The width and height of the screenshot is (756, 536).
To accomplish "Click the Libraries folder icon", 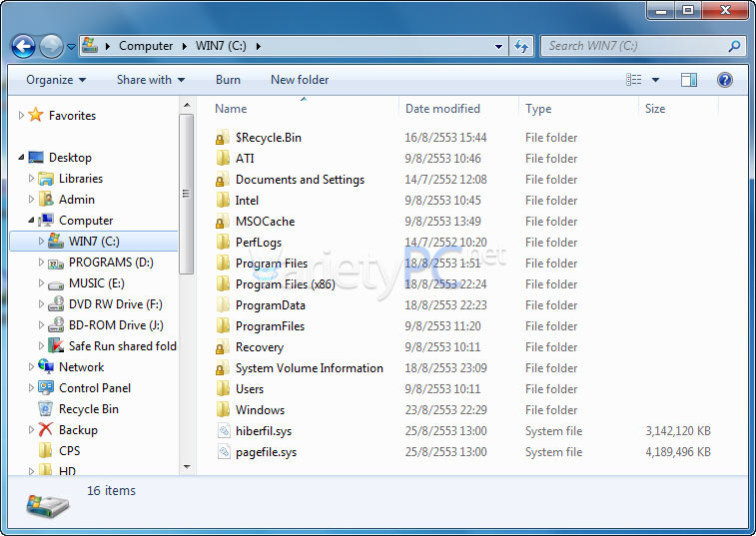I will pos(46,179).
